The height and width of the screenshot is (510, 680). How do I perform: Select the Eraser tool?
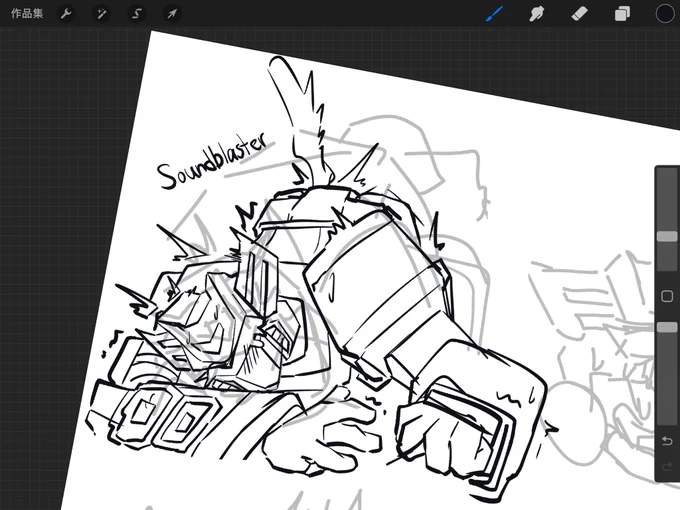click(x=579, y=14)
